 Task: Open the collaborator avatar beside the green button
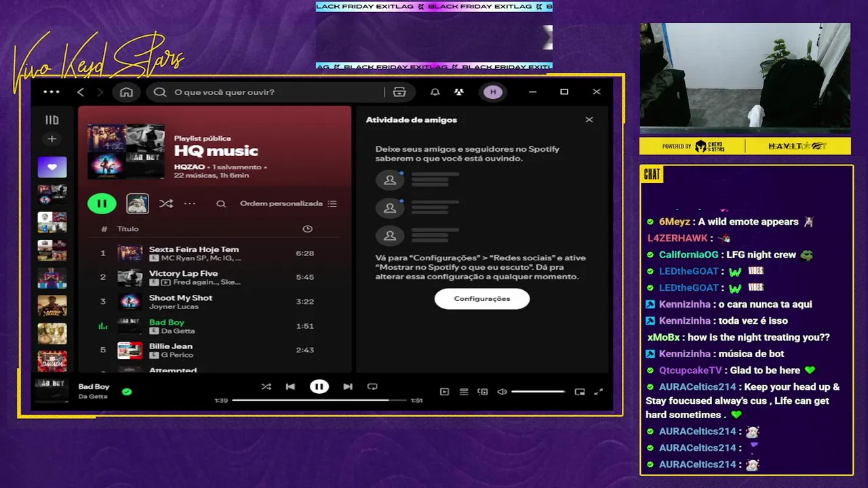coord(137,203)
